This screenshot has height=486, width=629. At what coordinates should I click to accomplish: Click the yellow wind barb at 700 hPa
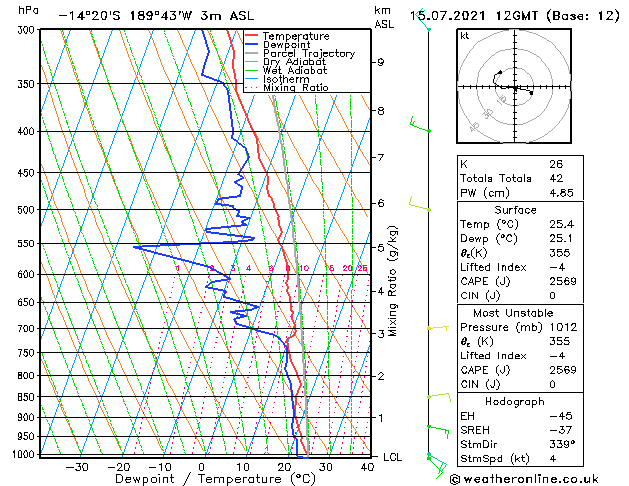point(438,328)
